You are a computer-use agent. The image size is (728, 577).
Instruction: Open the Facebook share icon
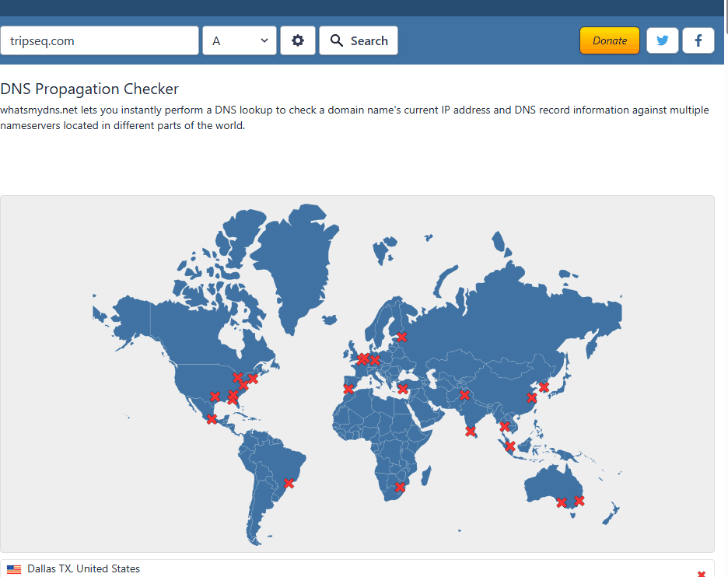[698, 41]
